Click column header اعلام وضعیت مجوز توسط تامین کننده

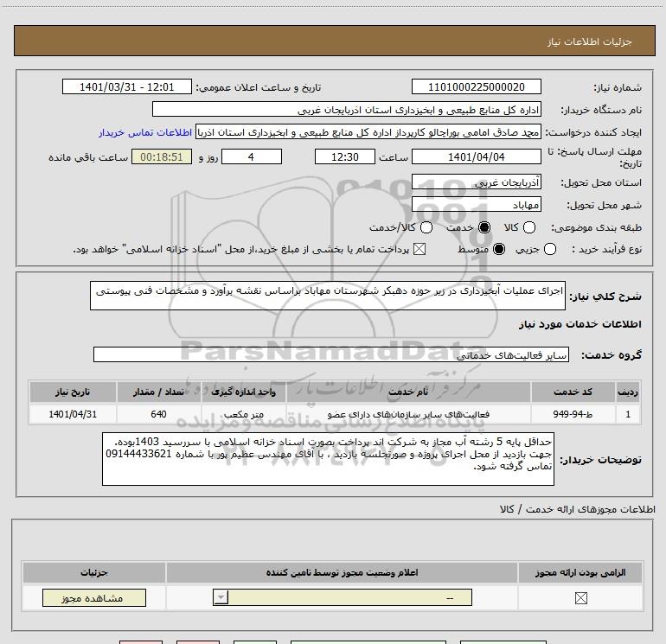(x=342, y=572)
